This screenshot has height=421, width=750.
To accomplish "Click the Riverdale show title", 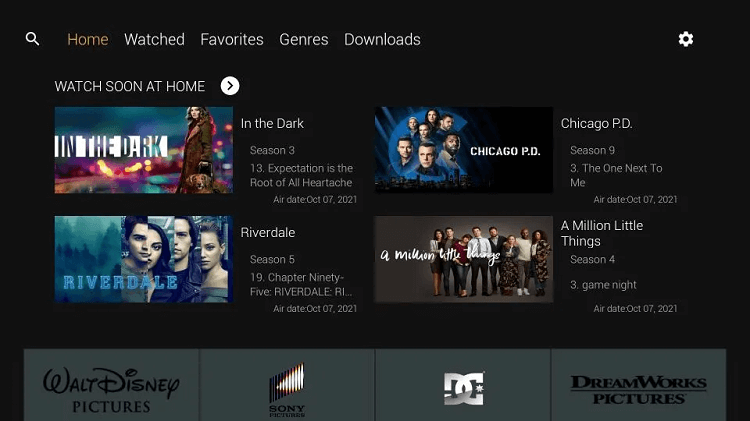I will click(x=267, y=233).
